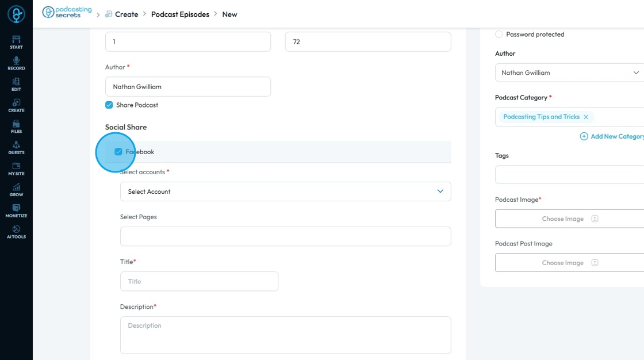Open the Grow analytics section
The image size is (644, 360).
coord(16,190)
